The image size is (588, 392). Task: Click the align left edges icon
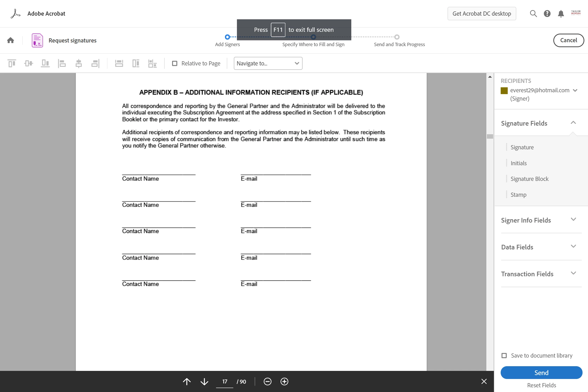click(x=62, y=63)
